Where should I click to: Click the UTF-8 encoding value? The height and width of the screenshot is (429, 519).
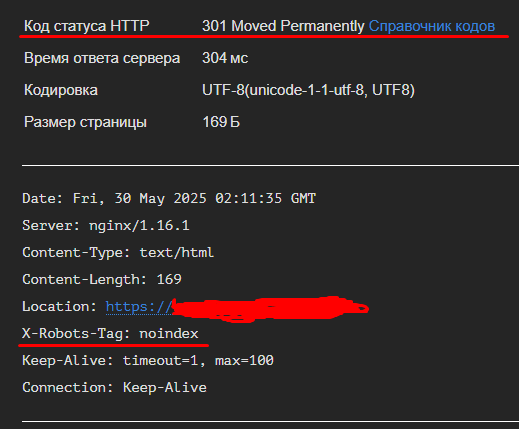click(x=308, y=90)
